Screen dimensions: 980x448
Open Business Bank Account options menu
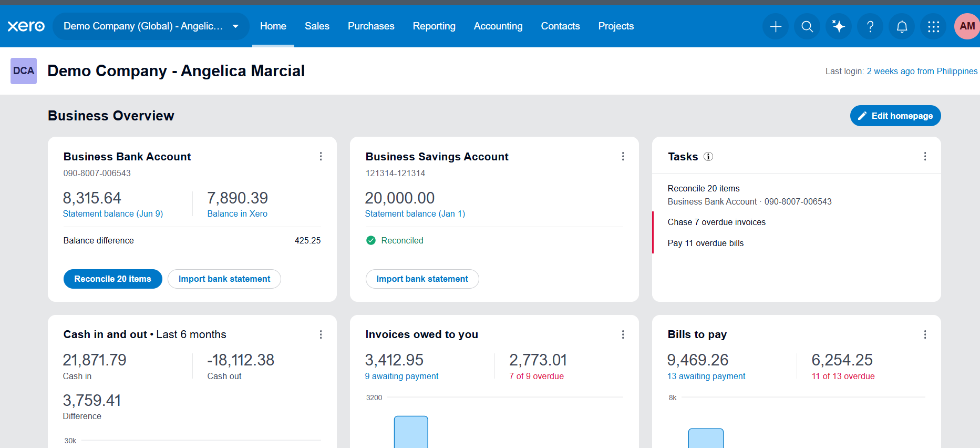coord(321,156)
